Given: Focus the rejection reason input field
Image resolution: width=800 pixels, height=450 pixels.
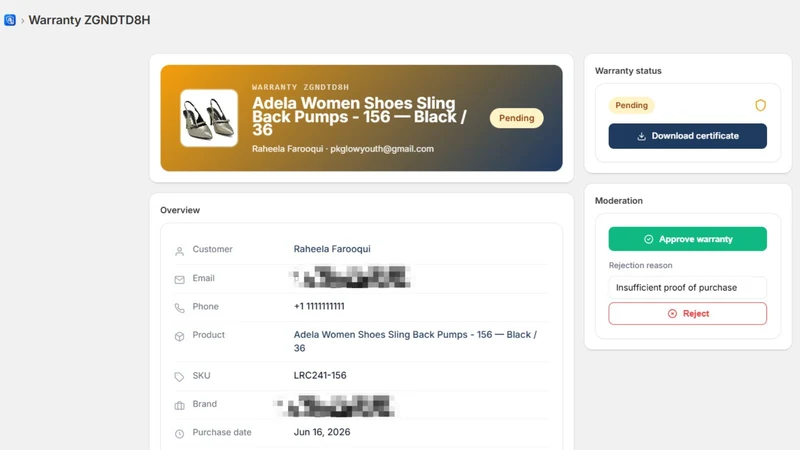Looking at the screenshot, I should (687, 287).
